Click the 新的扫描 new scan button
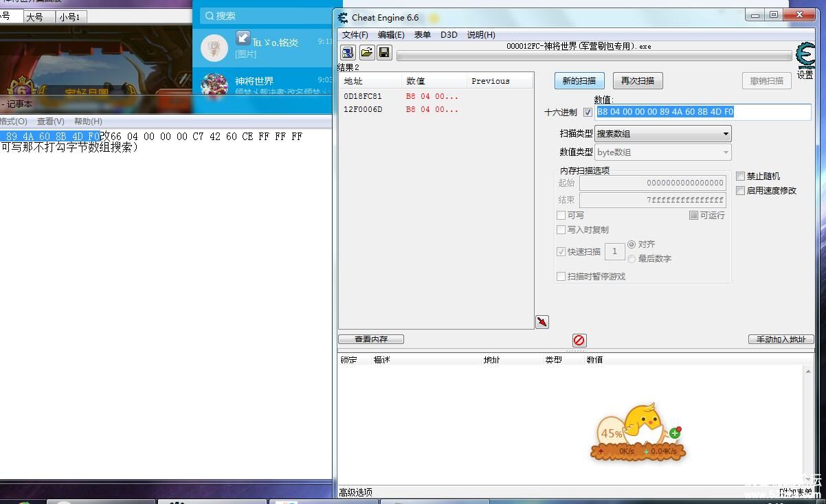This screenshot has width=826, height=504. [x=579, y=81]
